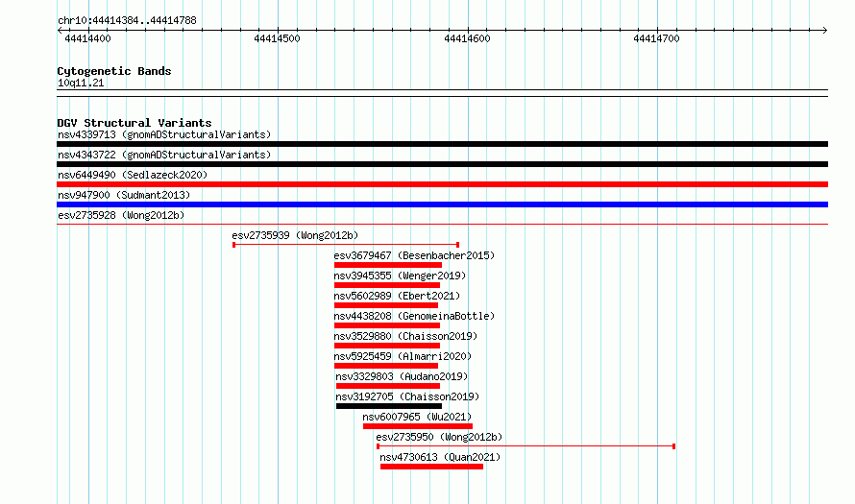Open the nsv3329803 (Audano2019) label
Viewport: 855px width, 504px height.
(402, 376)
